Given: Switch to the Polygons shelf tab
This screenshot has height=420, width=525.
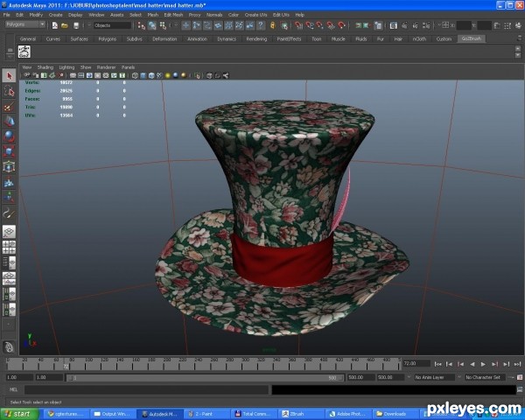Looking at the screenshot, I should [x=107, y=38].
